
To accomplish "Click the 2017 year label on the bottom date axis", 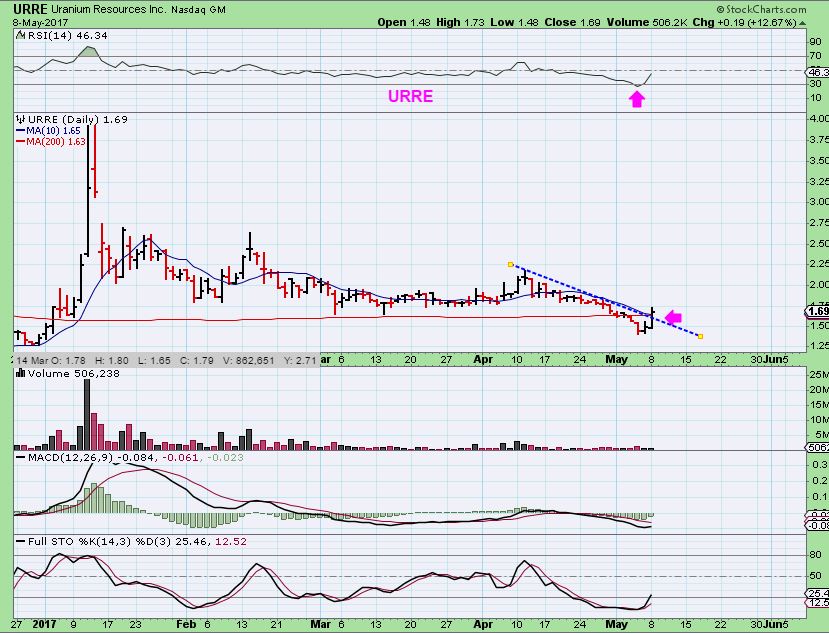I will click(44, 624).
